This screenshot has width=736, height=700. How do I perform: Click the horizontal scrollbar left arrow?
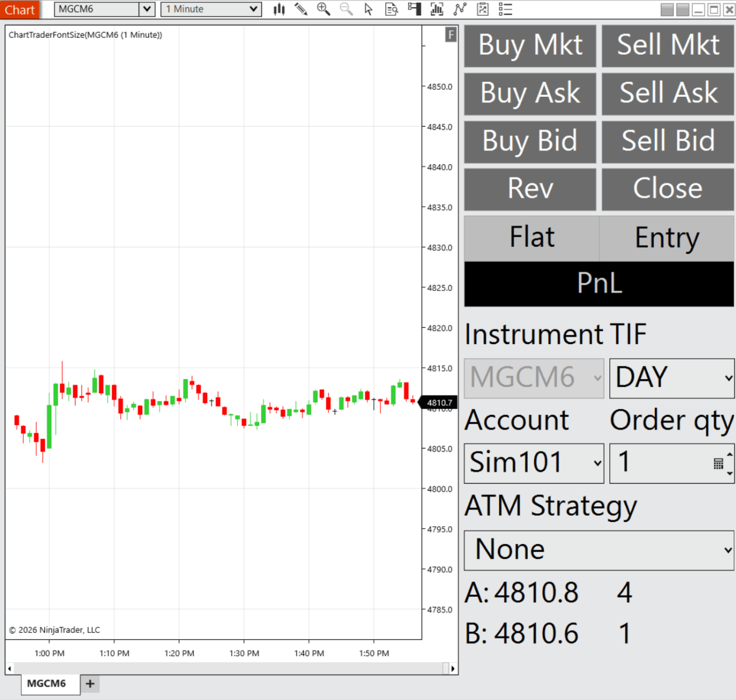point(9,668)
